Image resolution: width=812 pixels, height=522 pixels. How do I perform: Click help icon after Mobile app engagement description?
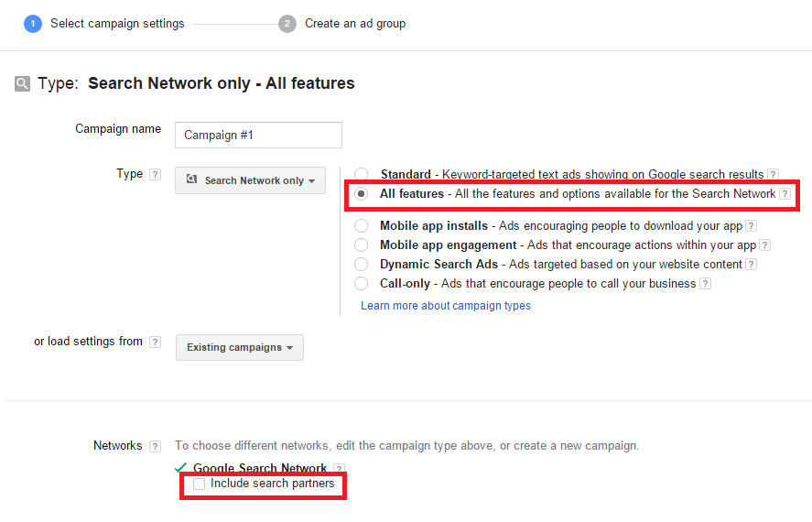pos(765,245)
